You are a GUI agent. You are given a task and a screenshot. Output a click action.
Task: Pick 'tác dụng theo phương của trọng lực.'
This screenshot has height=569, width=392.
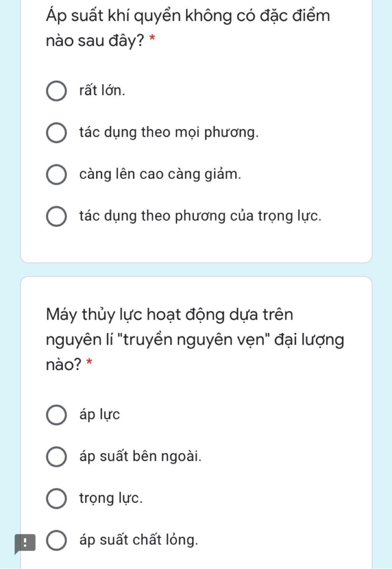57,217
